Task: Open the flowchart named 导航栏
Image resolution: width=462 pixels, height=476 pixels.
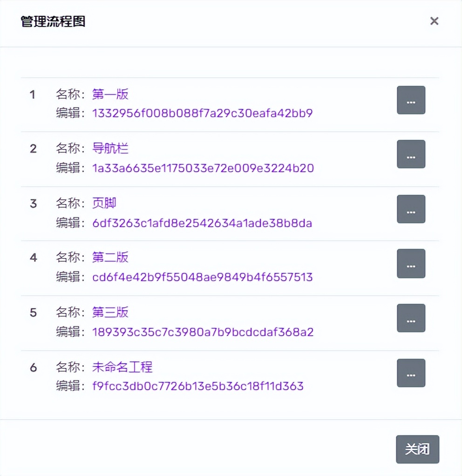Action: (110, 149)
